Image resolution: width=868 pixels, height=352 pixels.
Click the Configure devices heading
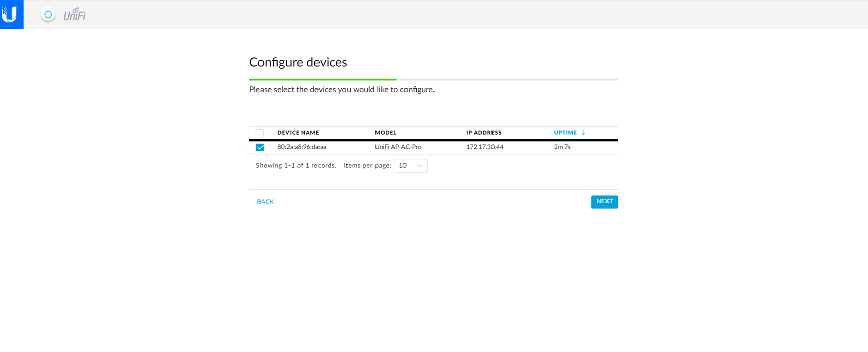(x=298, y=62)
